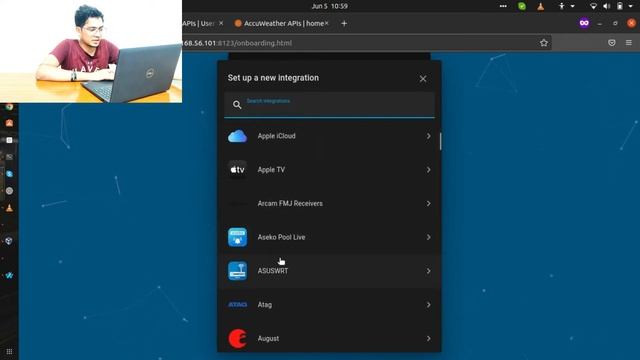Switch to the AccuWeather APIs tab
640x360 pixels.
[x=282, y=24]
